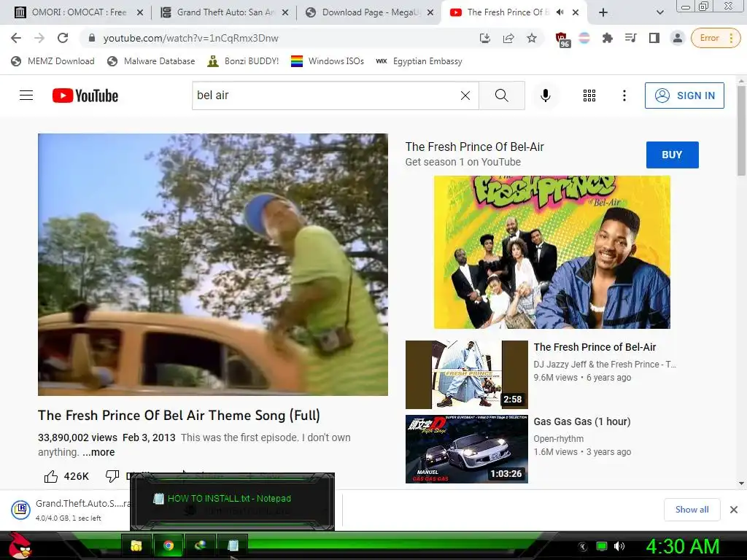Close the OMORI : OMOCAT tab
The width and height of the screenshot is (747, 560).
(x=140, y=13)
